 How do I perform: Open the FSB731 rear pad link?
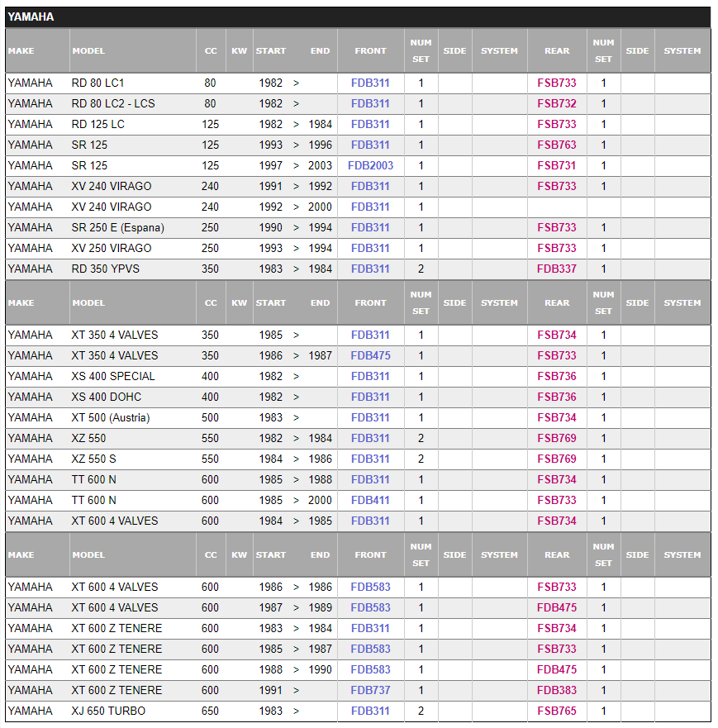557,166
